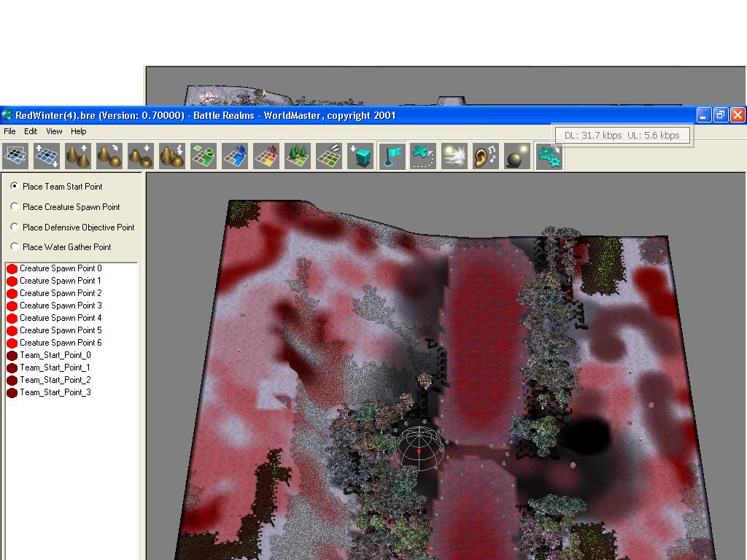Select the smooth terrain cone tool

(109, 156)
